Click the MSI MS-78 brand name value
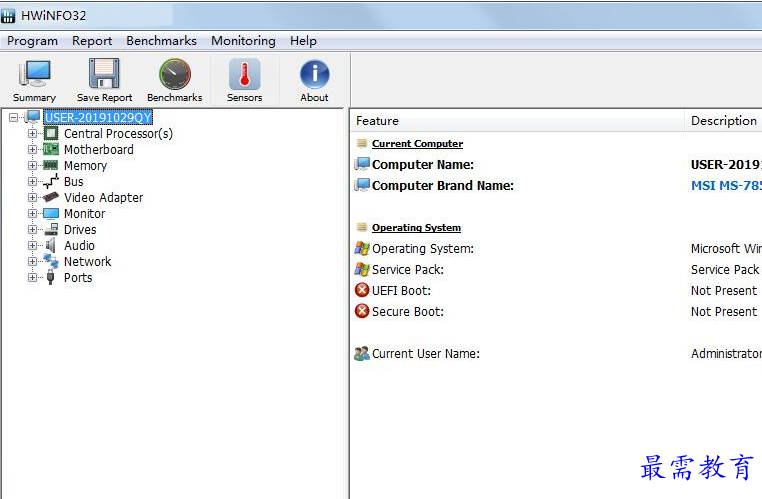 point(726,186)
